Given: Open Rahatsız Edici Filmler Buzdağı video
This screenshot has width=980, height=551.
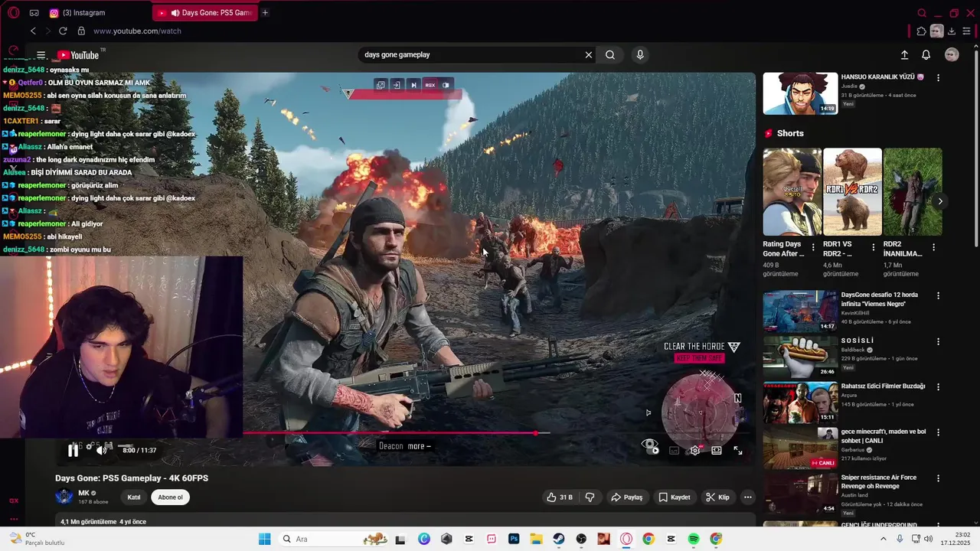Looking at the screenshot, I should (x=800, y=403).
